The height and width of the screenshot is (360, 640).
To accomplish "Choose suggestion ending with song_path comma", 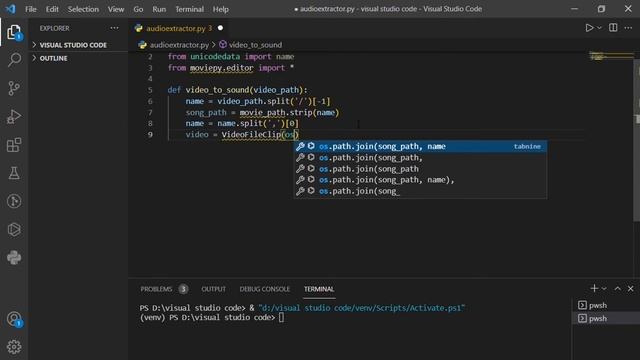I will point(420,158).
